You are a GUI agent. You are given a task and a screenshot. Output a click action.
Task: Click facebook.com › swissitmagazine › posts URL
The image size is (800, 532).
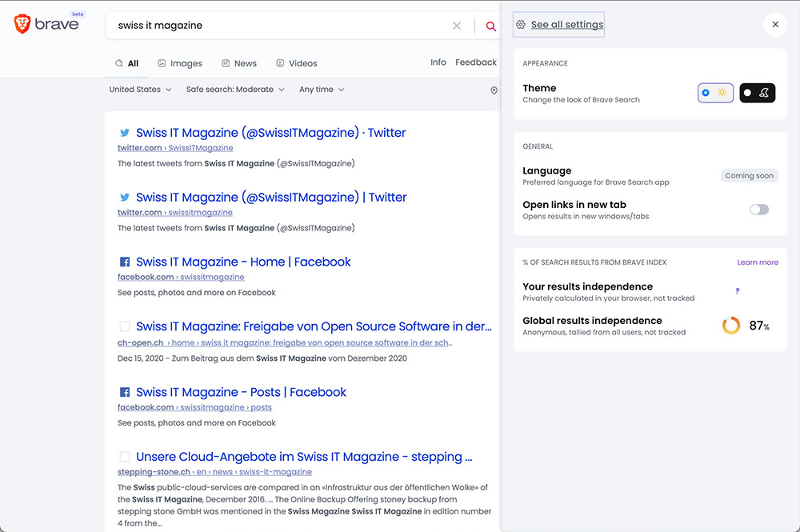[x=194, y=407]
